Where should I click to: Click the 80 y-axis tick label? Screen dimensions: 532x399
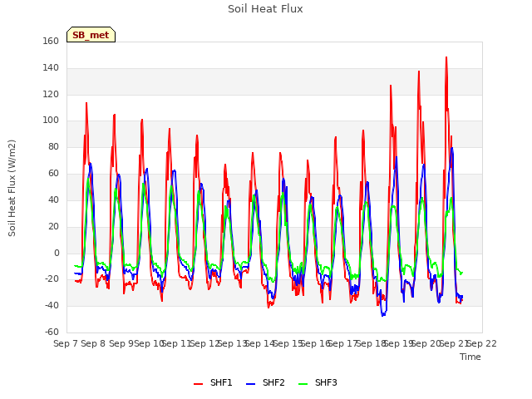click(53, 147)
